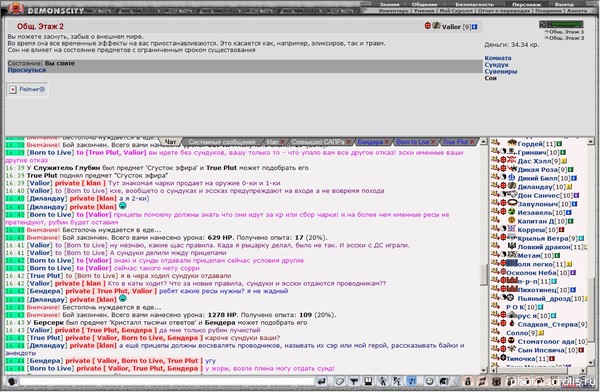Image resolution: width=600 pixels, height=392 pixels.
Task: Click the clan emblem beside Иезавель
Action: [x=512, y=211]
